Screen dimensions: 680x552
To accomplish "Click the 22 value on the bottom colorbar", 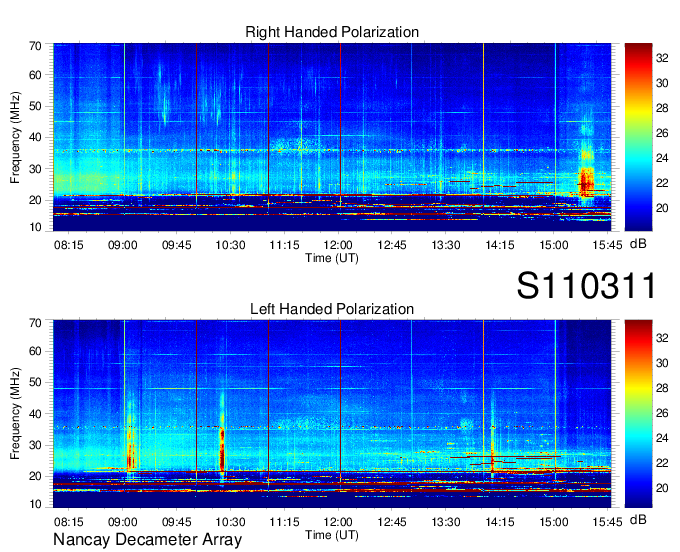I will (662, 463).
